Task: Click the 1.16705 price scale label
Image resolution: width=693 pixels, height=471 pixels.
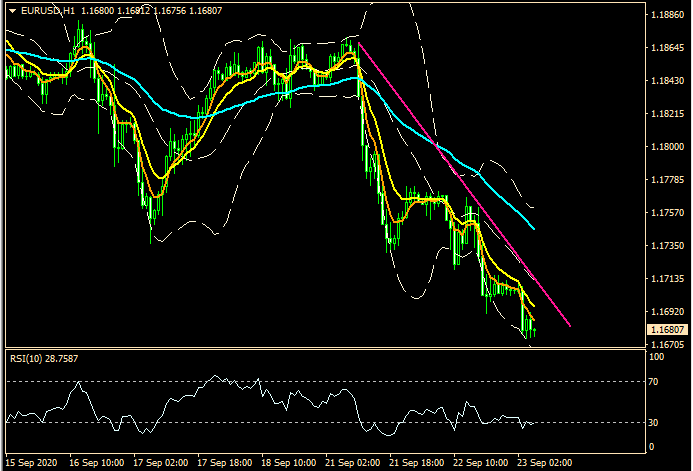Action: 667,344
